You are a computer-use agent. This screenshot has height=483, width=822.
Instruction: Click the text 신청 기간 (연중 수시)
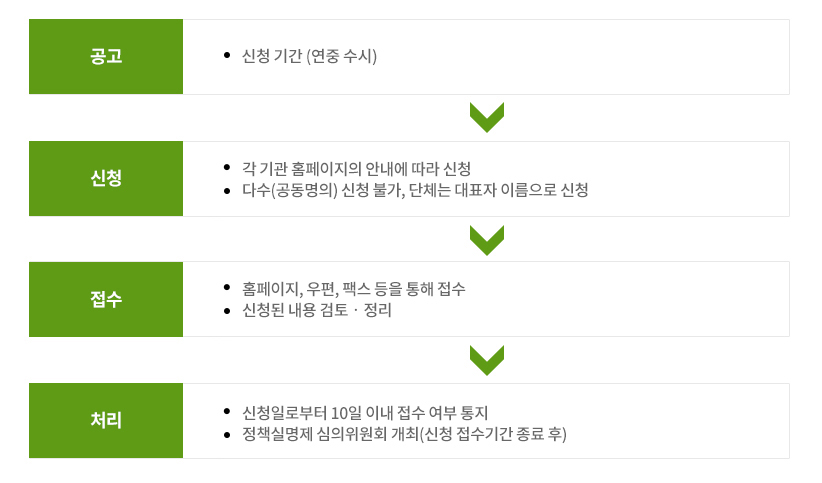[x=309, y=56]
